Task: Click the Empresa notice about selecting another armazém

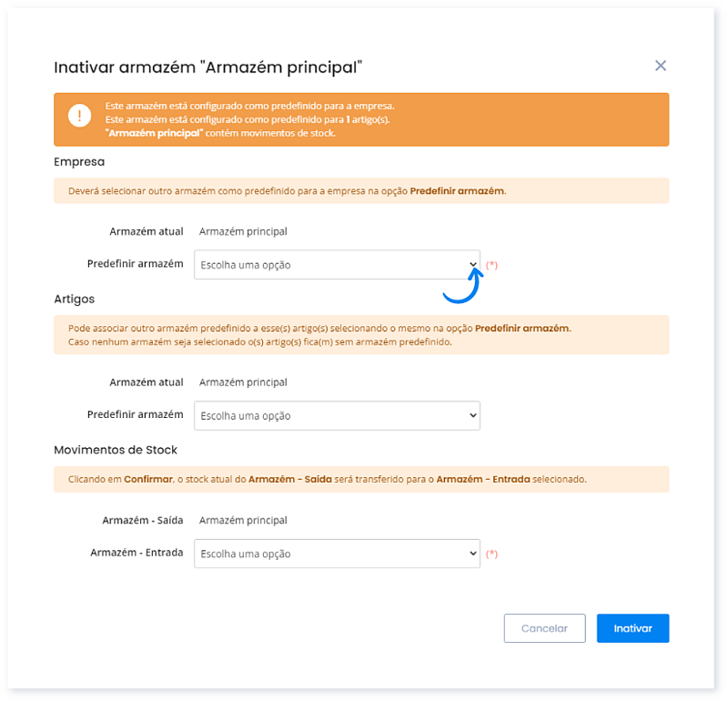Action: click(287, 191)
